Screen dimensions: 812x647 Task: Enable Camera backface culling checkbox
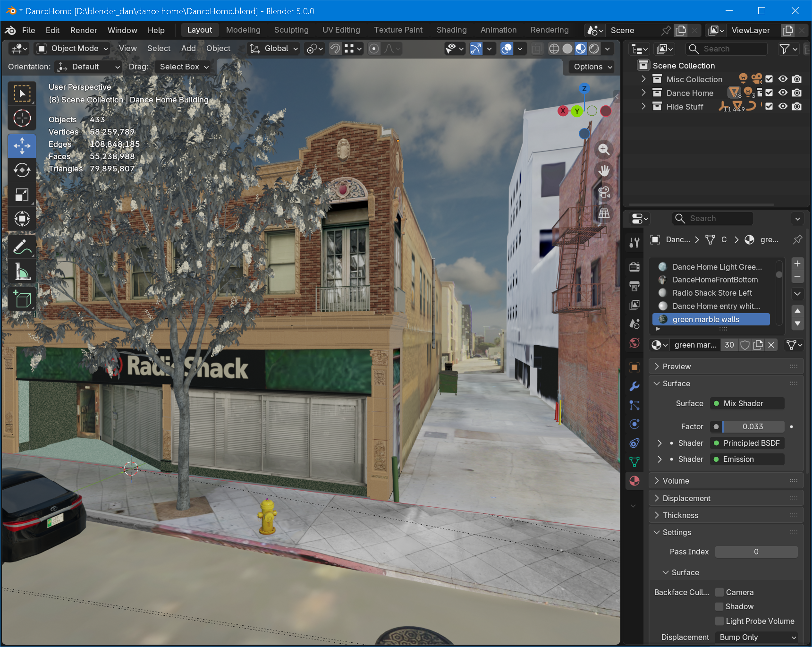pos(719,592)
